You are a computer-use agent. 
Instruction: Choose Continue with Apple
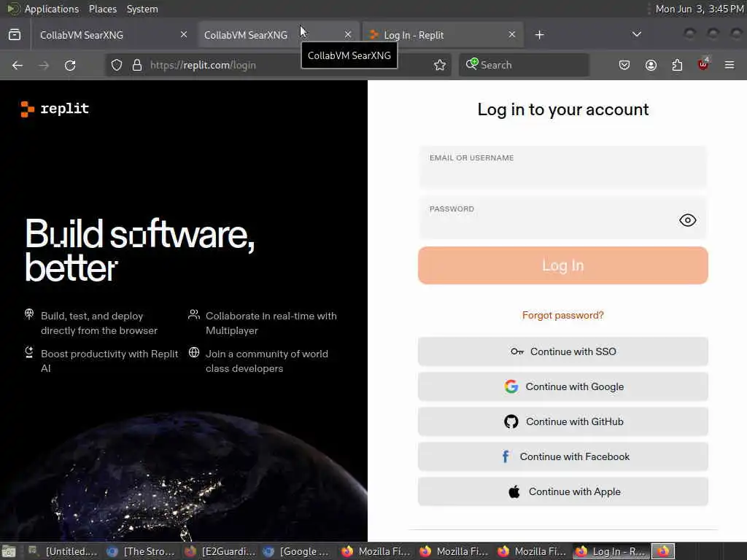click(x=562, y=491)
